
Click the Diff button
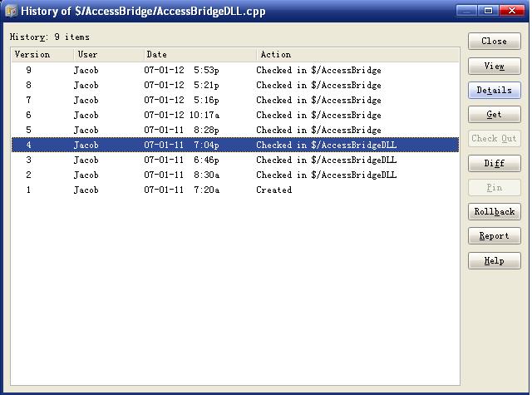[x=494, y=163]
